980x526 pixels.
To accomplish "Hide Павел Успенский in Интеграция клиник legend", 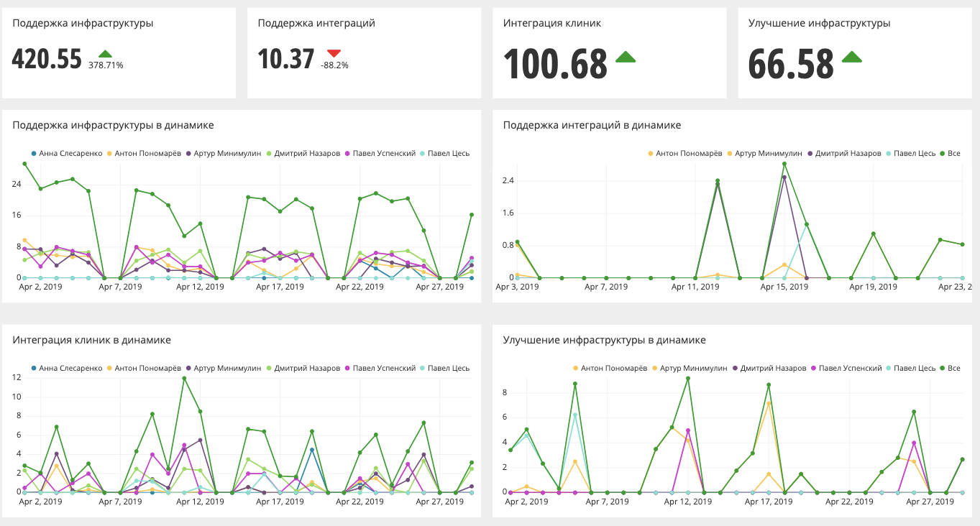I will pyautogui.click(x=380, y=368).
